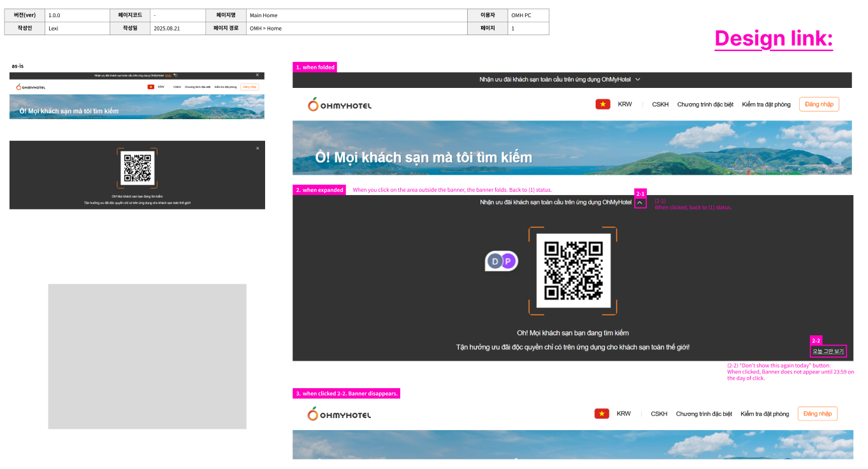Click the Vietnam flag in the as-is mockup
Viewport: 868px width, 469px height.
click(x=151, y=87)
